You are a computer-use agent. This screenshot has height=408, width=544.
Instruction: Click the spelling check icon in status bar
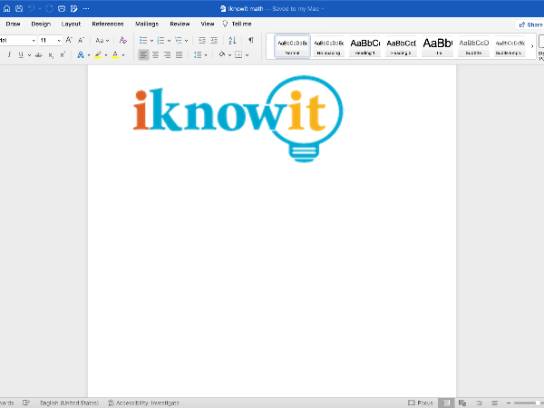pyautogui.click(x=26, y=403)
